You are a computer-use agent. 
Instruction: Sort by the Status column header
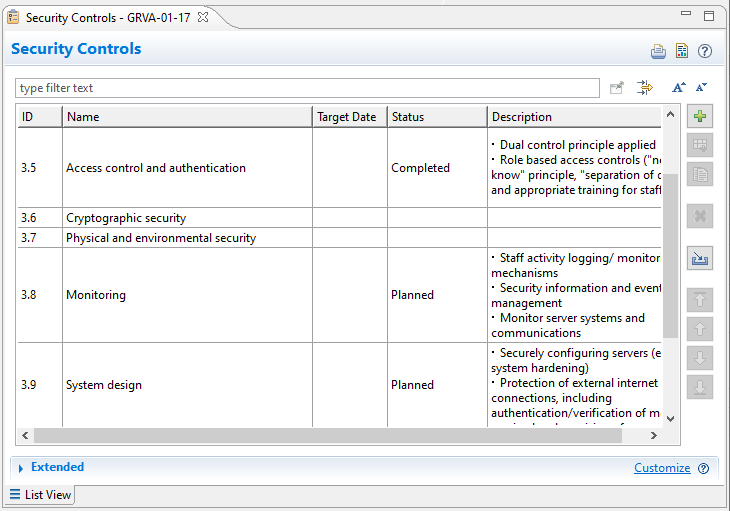436,117
